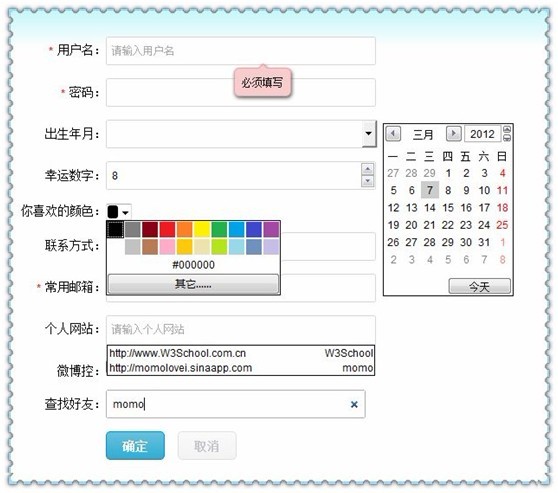Clear the momo search field

pyautogui.click(x=354, y=404)
